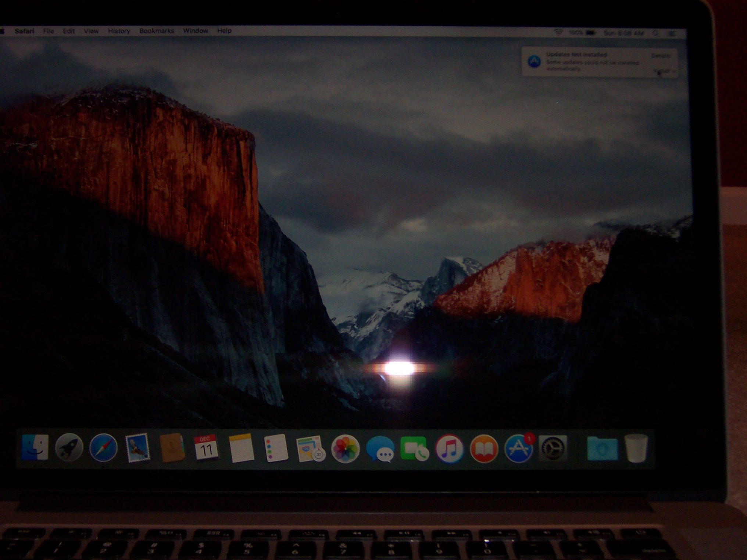The height and width of the screenshot is (560, 747).
Task: Open the Edit menu
Action: tap(69, 31)
